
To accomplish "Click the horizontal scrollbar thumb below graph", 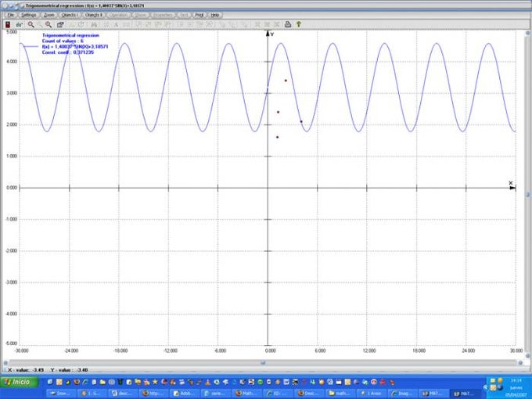I will point(263,363).
